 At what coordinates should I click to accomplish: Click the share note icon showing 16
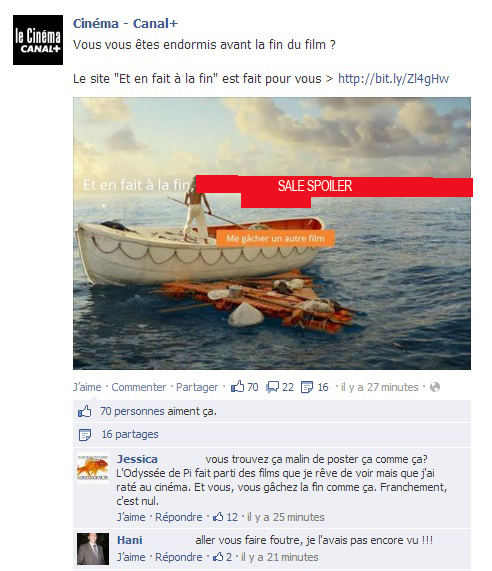pos(307,387)
